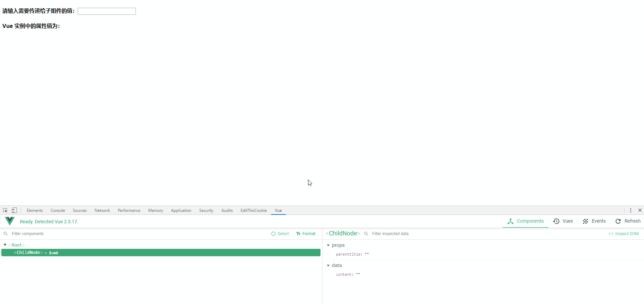Click the 'Vue 实例中的属性值为' label
The image size is (644, 304).
click(31, 26)
